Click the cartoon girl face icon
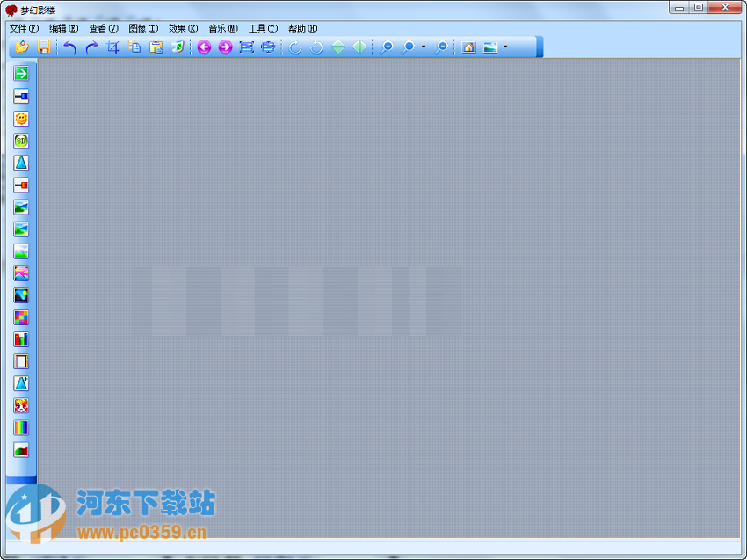Screen dimensions: 747x560 pos(21,405)
